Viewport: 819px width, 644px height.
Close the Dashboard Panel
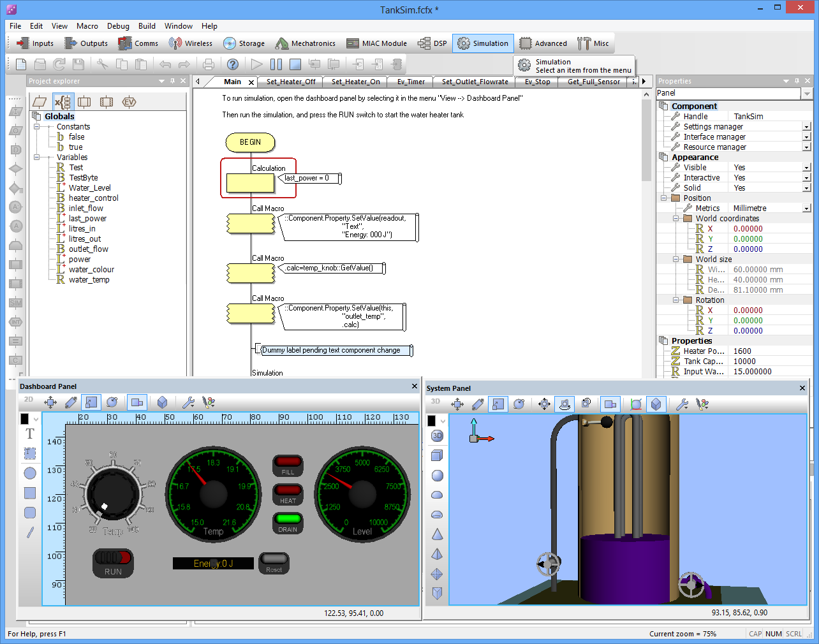(x=415, y=386)
